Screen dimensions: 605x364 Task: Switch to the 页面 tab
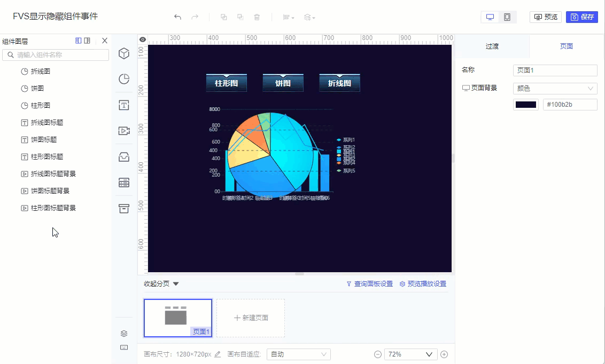click(x=566, y=46)
